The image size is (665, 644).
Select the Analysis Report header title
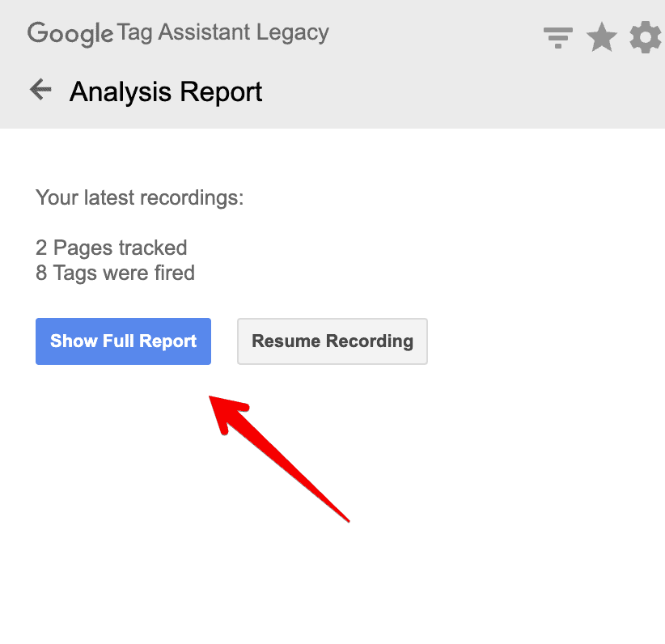tap(165, 91)
